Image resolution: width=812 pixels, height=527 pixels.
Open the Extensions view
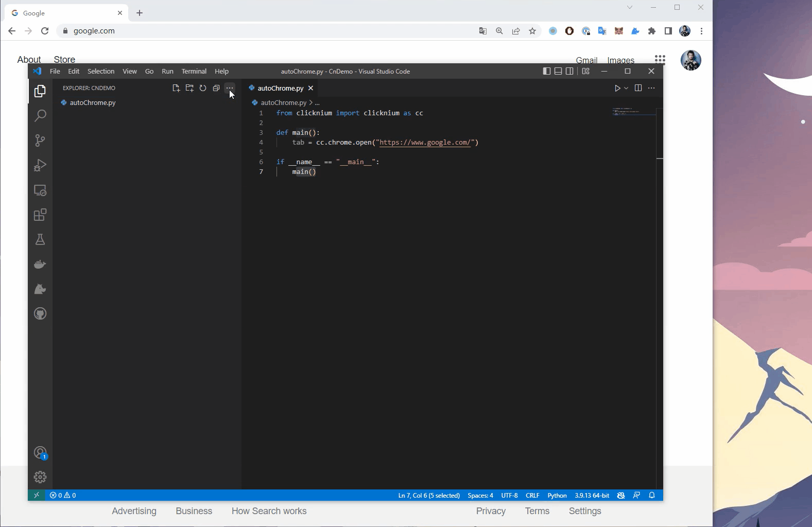click(40, 215)
